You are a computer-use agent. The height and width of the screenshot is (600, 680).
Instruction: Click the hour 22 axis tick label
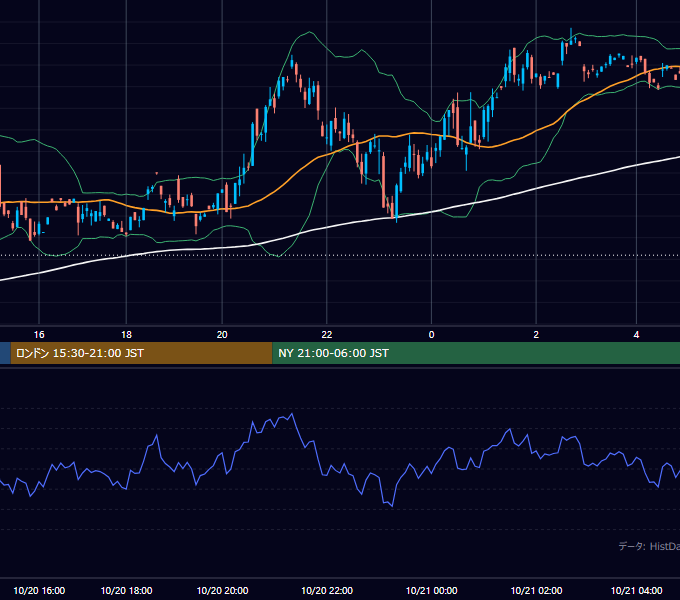point(327,335)
